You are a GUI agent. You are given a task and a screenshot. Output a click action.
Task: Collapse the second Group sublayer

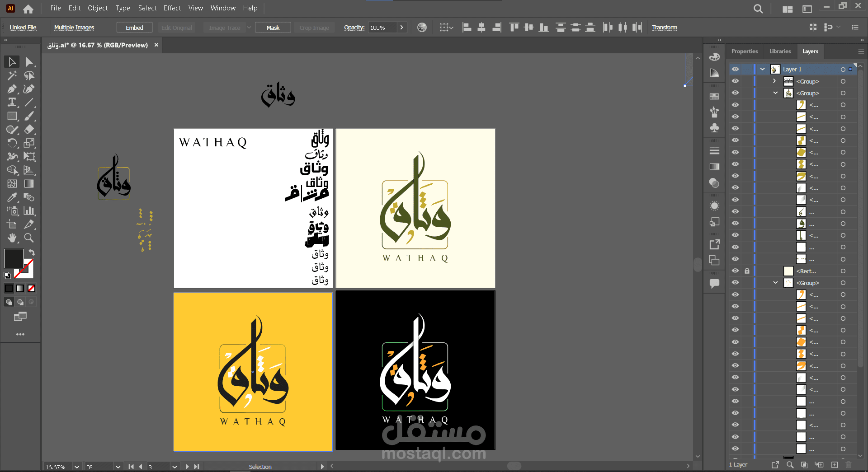(x=776, y=93)
